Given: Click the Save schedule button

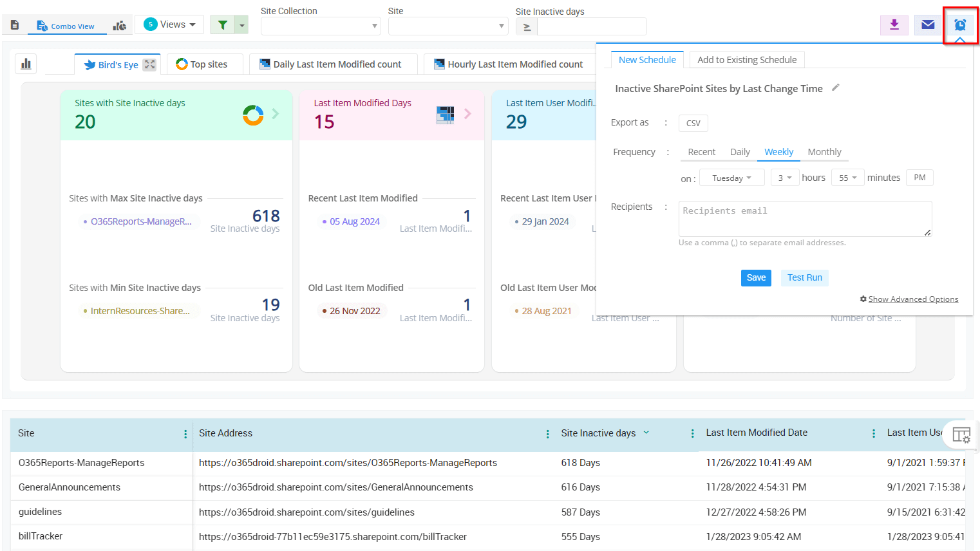Looking at the screenshot, I should tap(755, 277).
